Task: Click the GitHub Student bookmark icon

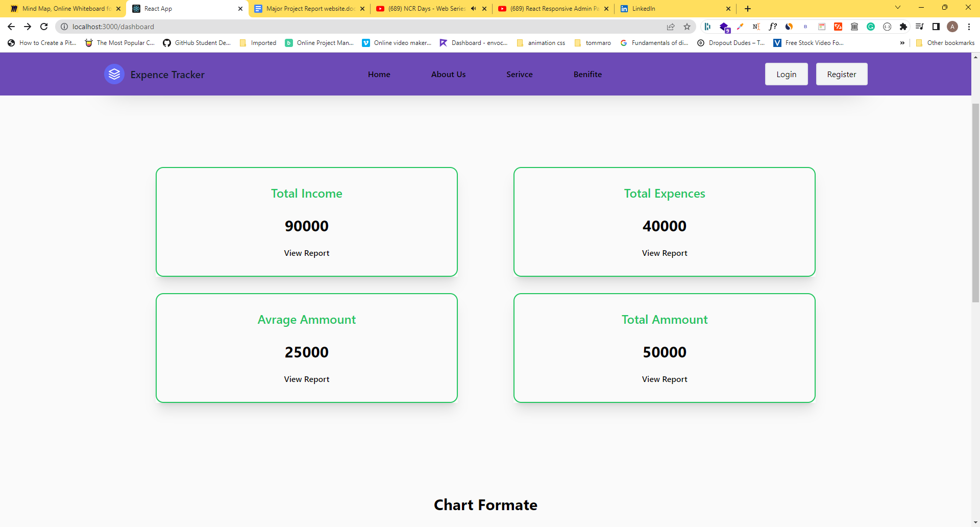Action: pos(166,43)
